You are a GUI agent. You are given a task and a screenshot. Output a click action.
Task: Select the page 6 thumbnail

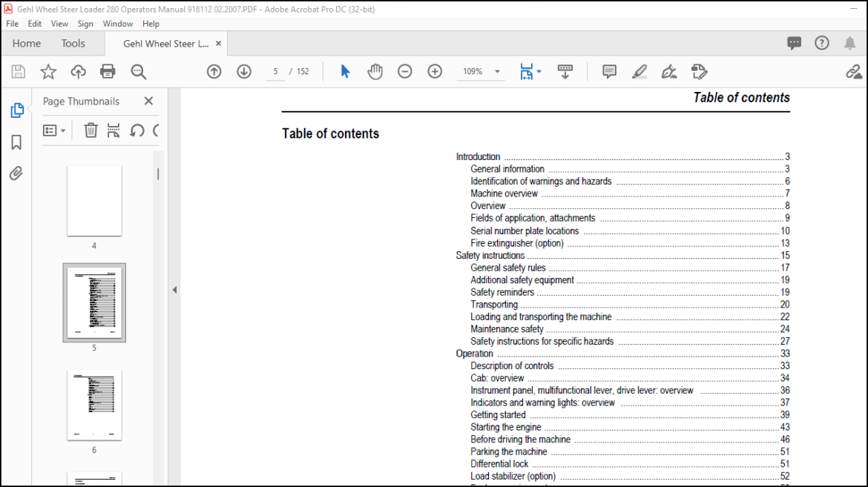point(94,405)
